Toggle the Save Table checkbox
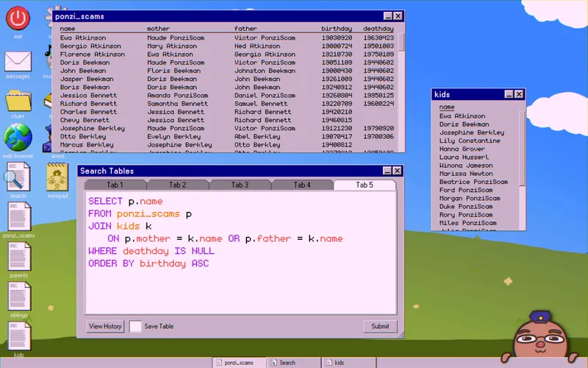 click(x=135, y=326)
